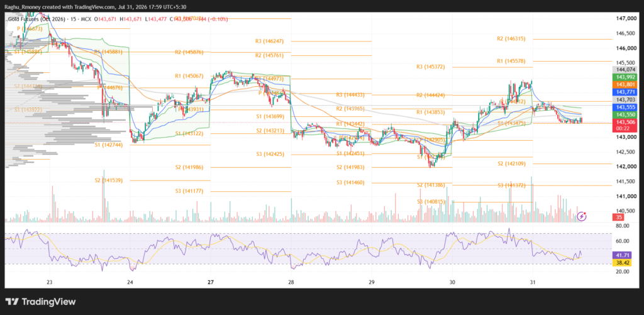Click the S1 (143122) pivot label

coord(189,133)
